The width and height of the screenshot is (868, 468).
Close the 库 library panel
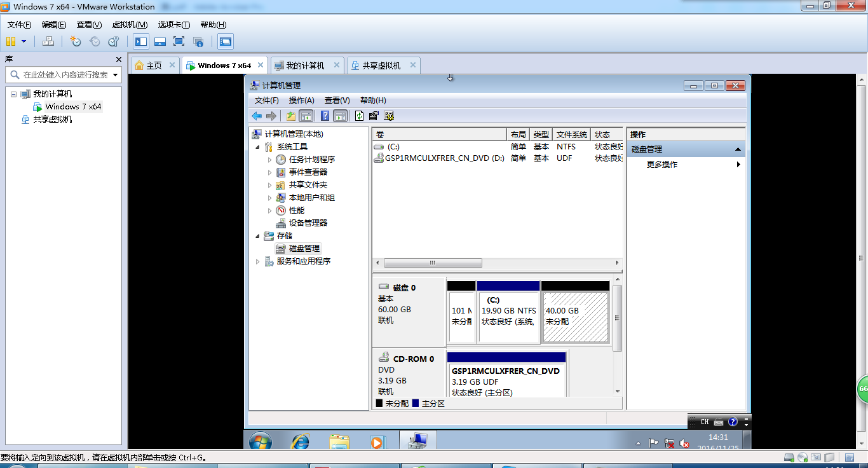[118, 59]
